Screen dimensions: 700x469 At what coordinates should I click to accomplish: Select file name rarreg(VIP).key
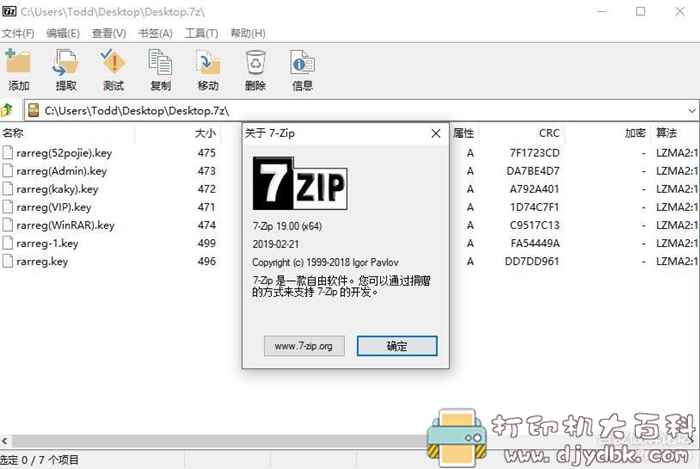coord(54,207)
